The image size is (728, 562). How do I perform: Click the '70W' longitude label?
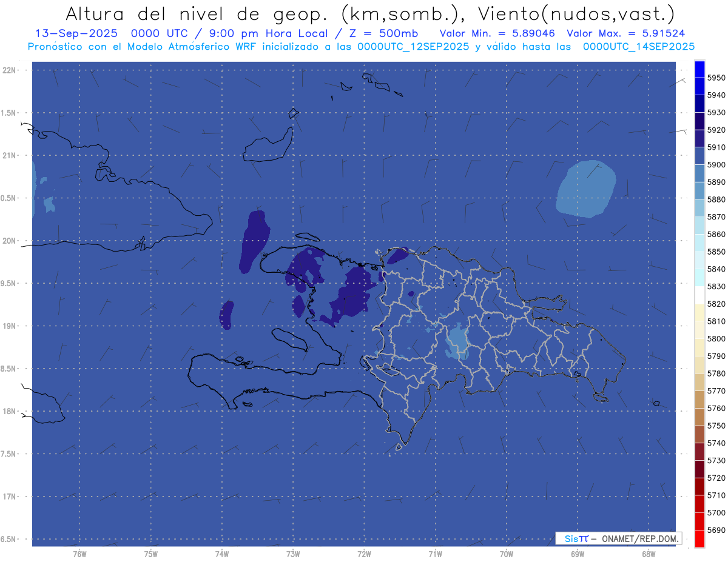tap(506, 554)
